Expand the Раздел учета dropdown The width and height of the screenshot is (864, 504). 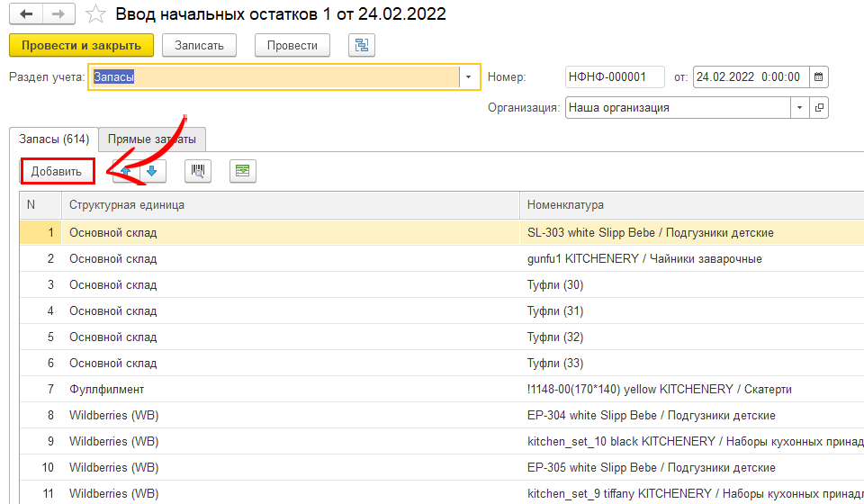point(469,77)
